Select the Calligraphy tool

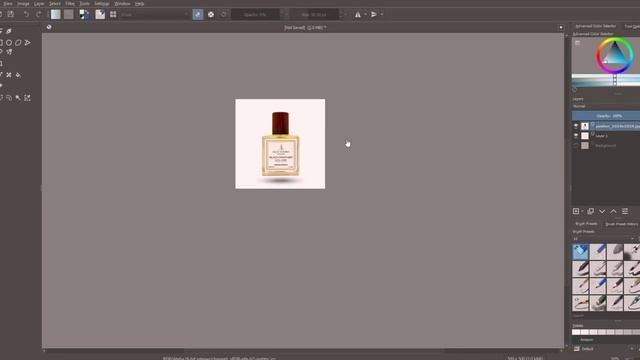point(9,31)
